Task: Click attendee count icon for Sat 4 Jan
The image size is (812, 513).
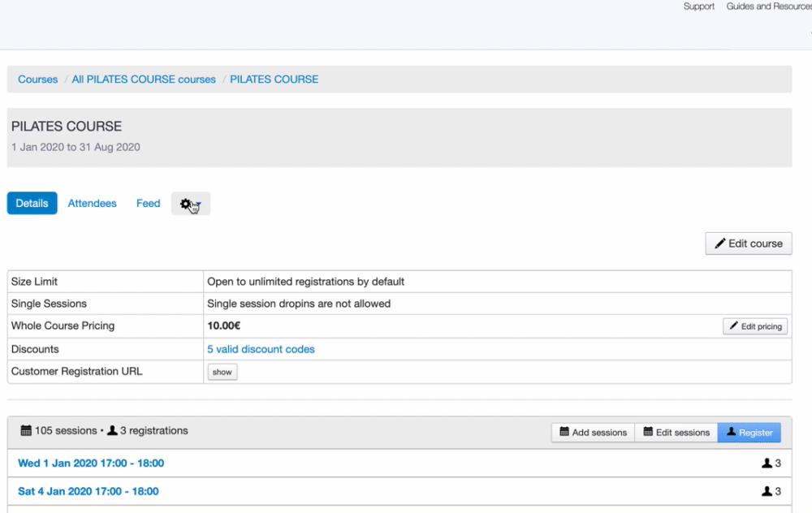Action: [771, 491]
